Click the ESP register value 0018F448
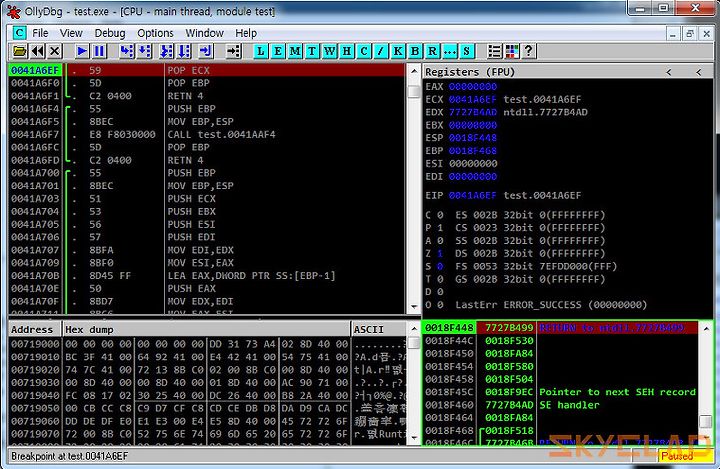The height and width of the screenshot is (469, 720). pos(473,138)
